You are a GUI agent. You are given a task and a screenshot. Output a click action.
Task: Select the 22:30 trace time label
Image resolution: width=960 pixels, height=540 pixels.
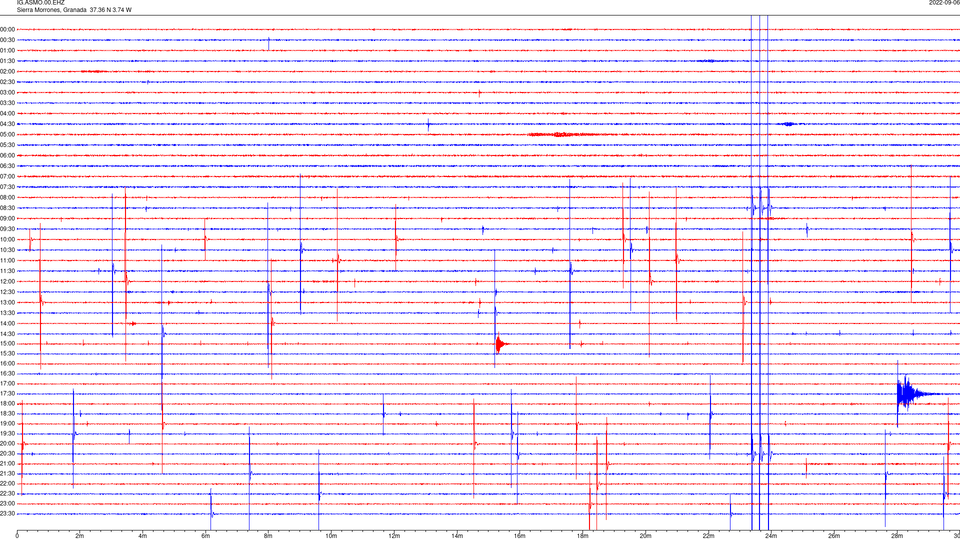pyautogui.click(x=8, y=493)
